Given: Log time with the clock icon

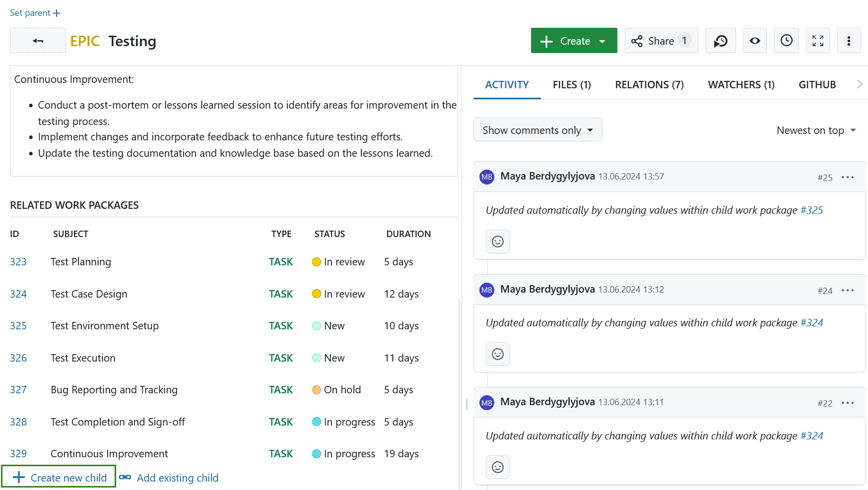Looking at the screenshot, I should [x=786, y=40].
